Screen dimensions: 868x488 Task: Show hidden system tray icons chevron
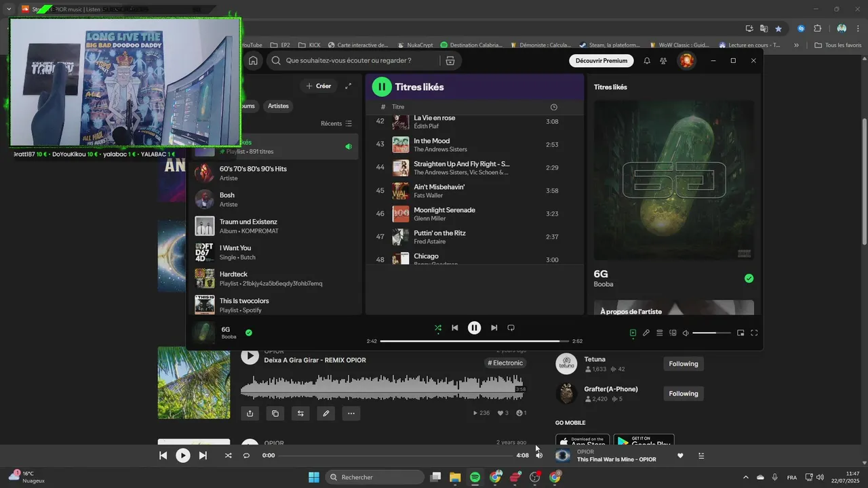(x=746, y=477)
